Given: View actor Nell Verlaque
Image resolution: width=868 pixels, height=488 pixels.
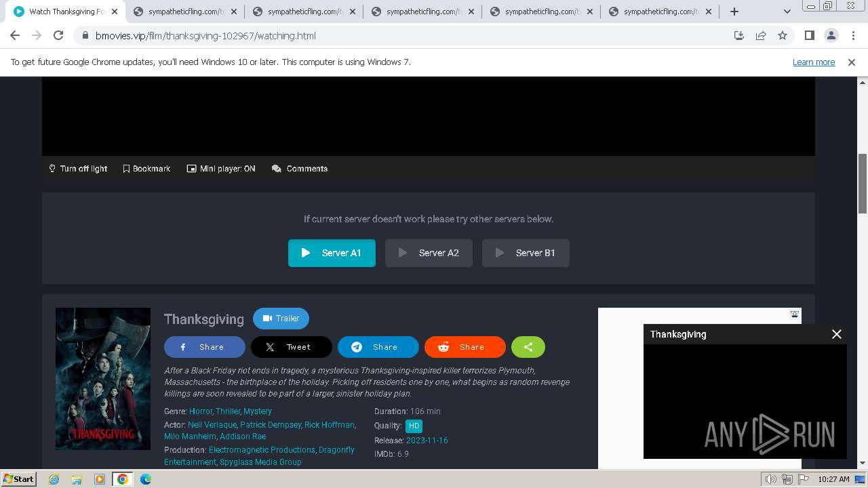Looking at the screenshot, I should tap(212, 425).
